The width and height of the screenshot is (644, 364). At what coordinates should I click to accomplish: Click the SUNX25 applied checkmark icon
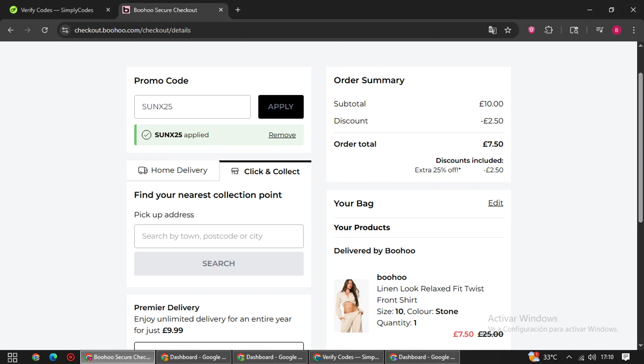[x=146, y=135]
